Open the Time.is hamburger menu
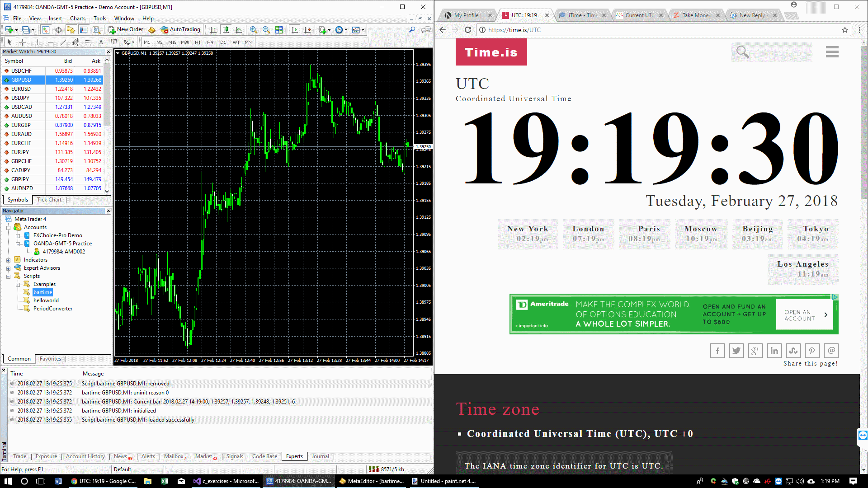 click(832, 52)
